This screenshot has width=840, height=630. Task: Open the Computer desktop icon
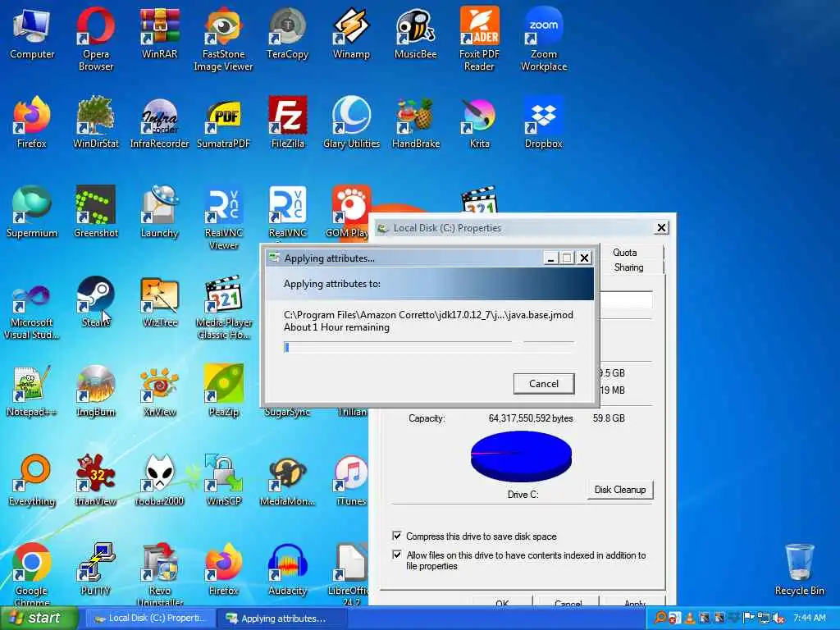coord(32,33)
